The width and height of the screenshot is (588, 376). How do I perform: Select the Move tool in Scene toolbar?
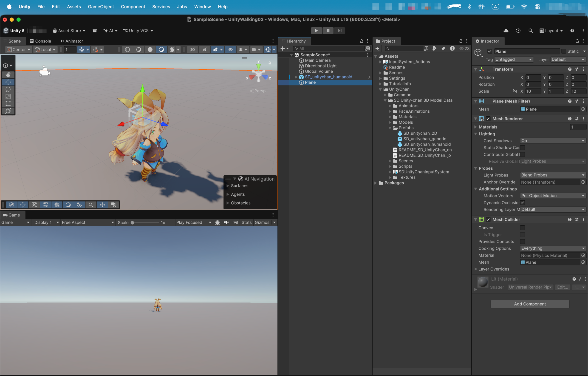click(8, 82)
